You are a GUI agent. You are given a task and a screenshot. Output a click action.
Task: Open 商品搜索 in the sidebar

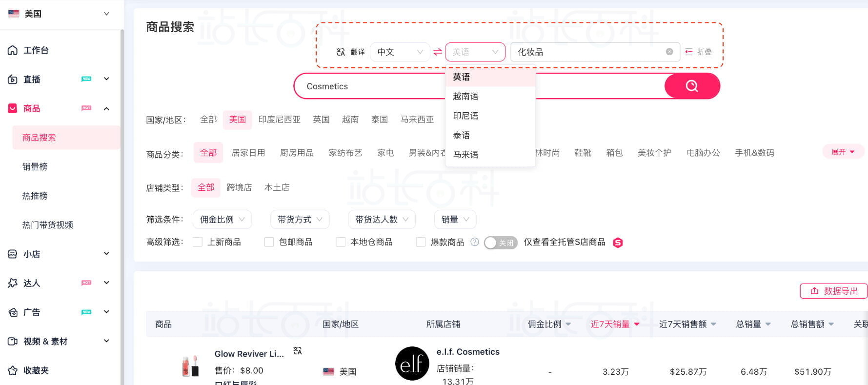coord(66,138)
